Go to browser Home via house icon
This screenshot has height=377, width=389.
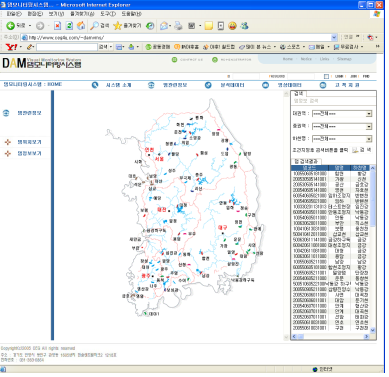click(x=81, y=26)
